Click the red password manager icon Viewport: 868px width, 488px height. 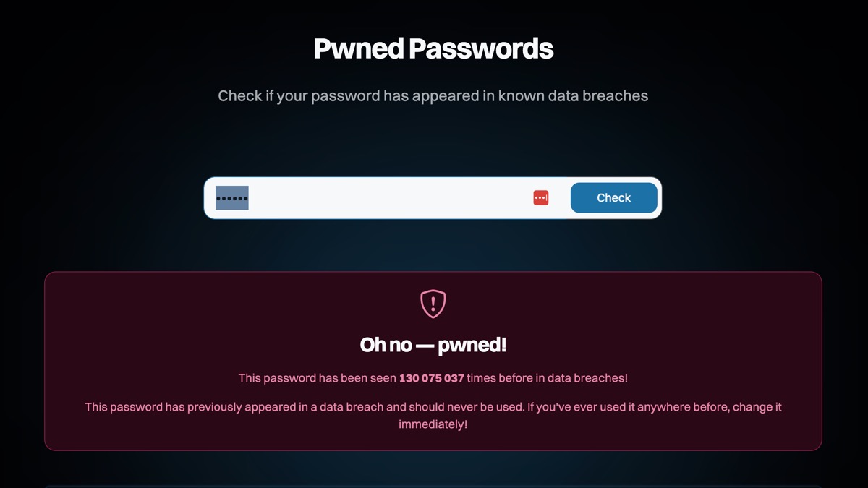[541, 198]
